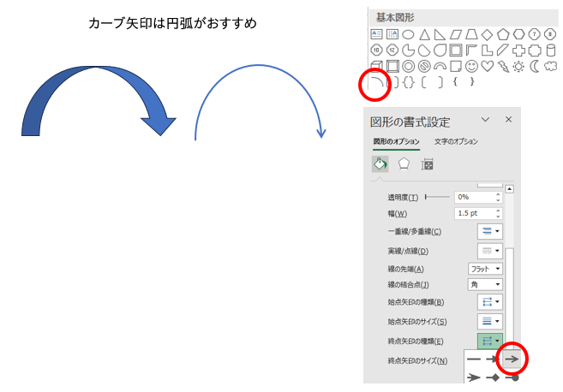Open 線の先端 フラット cap dropdown
The image size is (563, 392).
tap(485, 269)
